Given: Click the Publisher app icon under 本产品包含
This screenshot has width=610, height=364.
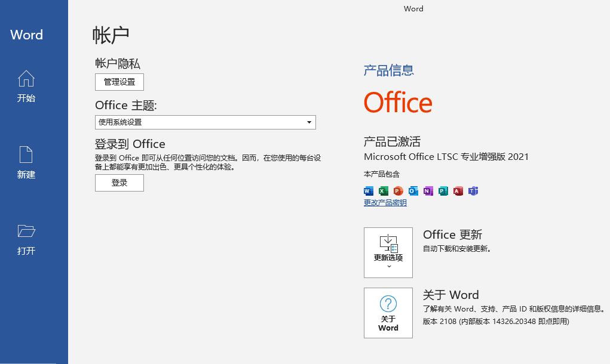Looking at the screenshot, I should [443, 191].
